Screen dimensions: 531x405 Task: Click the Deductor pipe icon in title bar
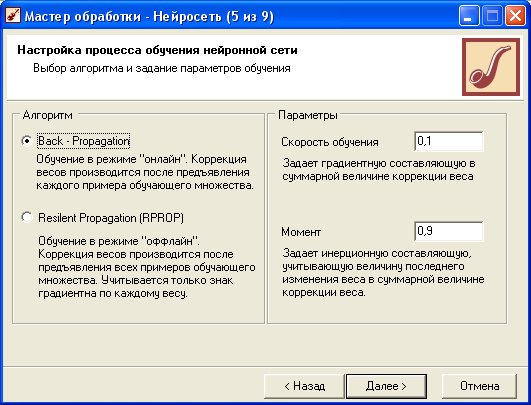pos(13,16)
